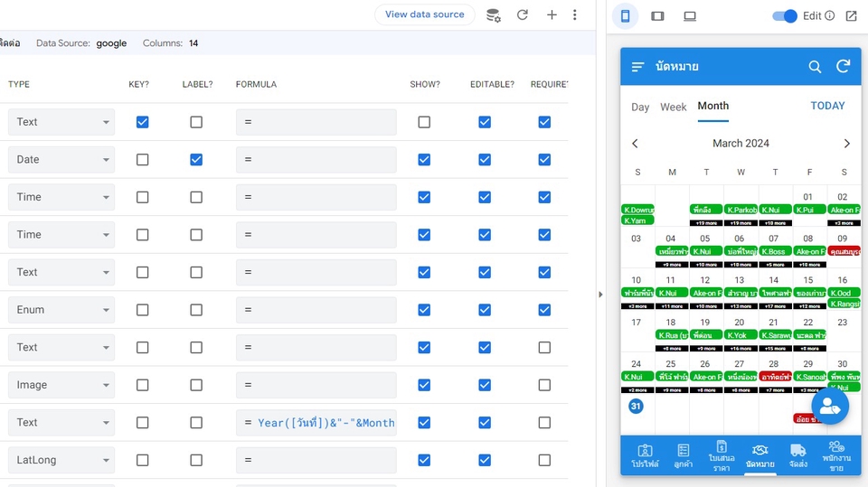Open the Date type dropdown

pyautogui.click(x=61, y=159)
